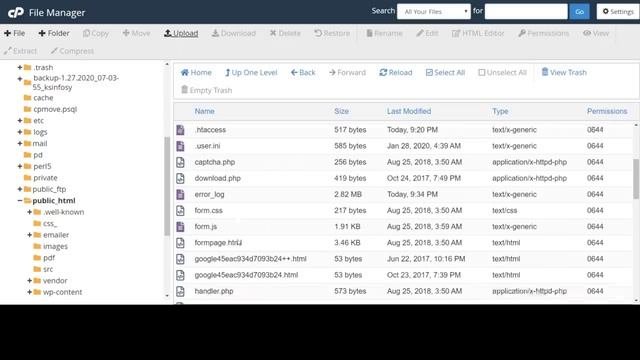
Task: Open Settings
Action: (x=618, y=11)
